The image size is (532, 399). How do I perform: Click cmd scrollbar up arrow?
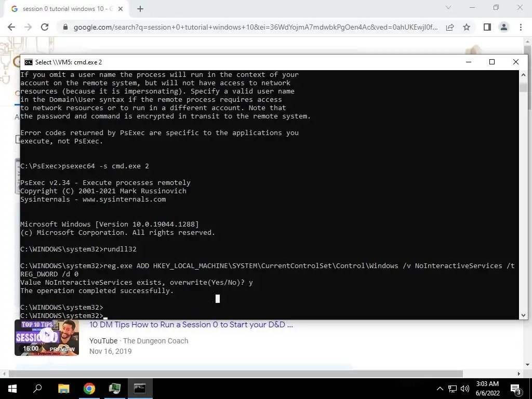pos(523,75)
